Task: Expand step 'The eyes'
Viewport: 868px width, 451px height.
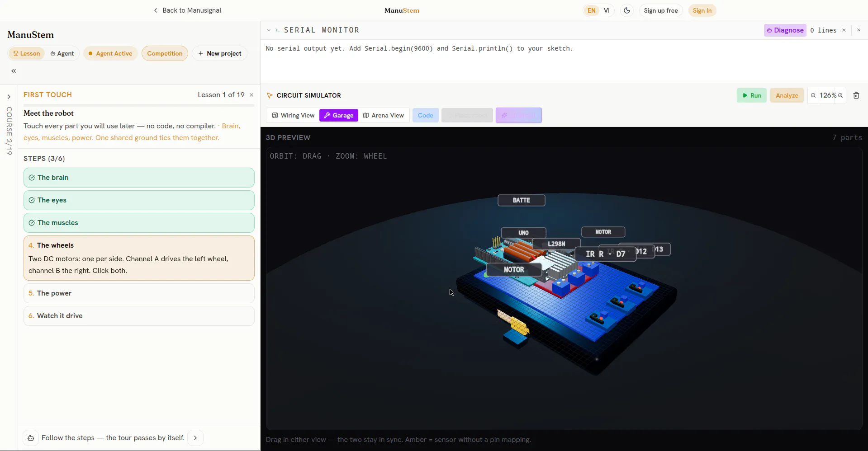Action: tap(139, 200)
